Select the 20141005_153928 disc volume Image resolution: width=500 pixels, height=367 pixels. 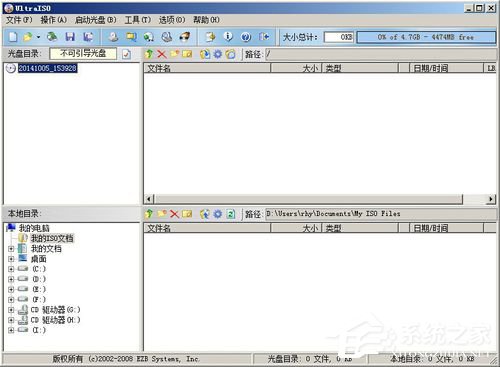coord(47,68)
